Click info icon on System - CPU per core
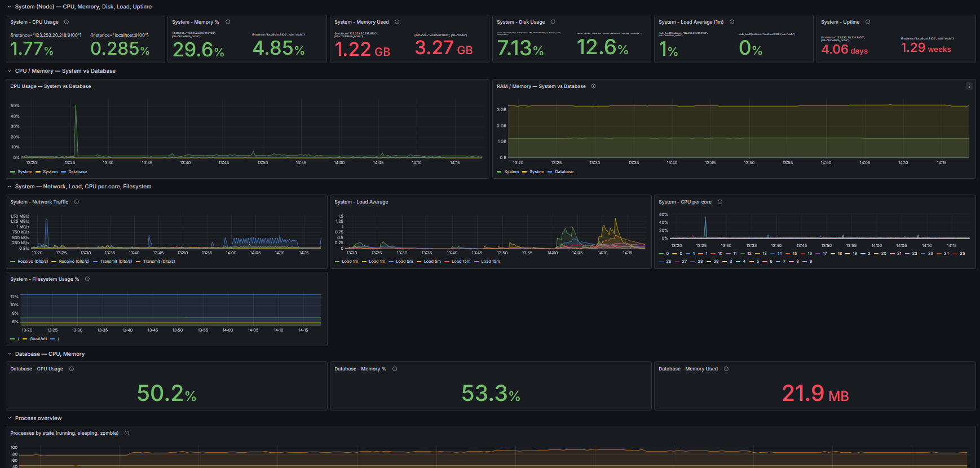This screenshot has height=468, width=980. (720, 202)
